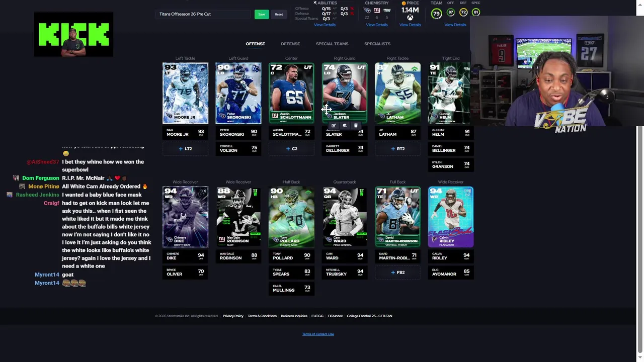Select the JC Latham right tackle card
This screenshot has width=644, height=362.
click(x=397, y=93)
